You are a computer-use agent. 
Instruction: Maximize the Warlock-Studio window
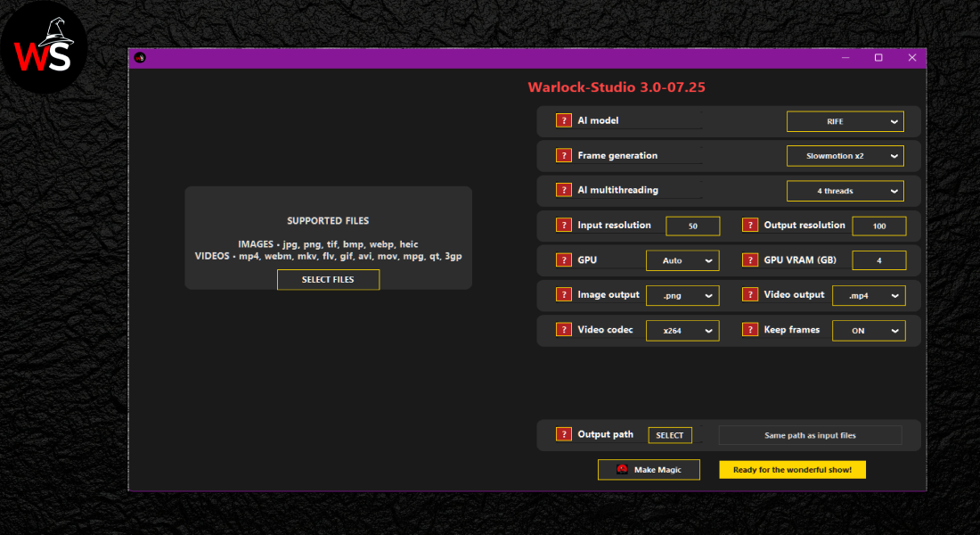(x=878, y=58)
